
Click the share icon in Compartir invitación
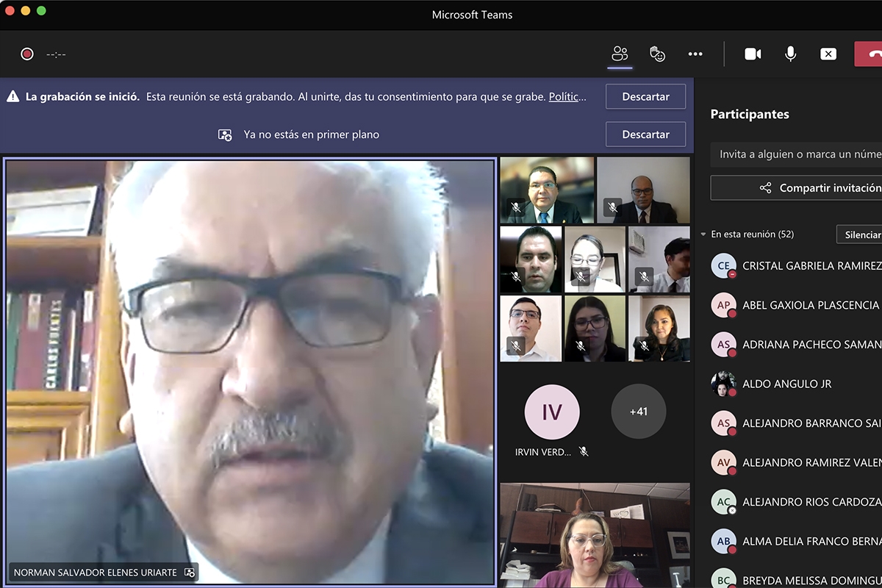[x=765, y=188]
